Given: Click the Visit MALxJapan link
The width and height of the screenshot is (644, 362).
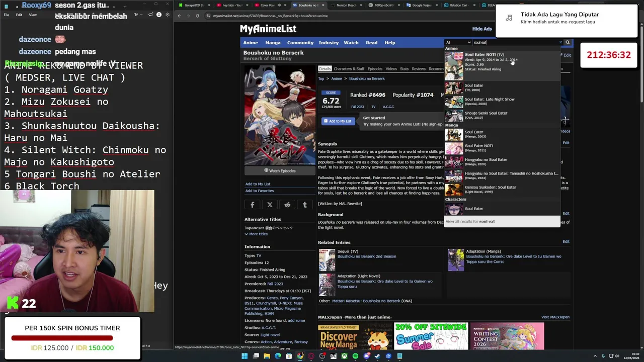Looking at the screenshot, I should 555,317.
